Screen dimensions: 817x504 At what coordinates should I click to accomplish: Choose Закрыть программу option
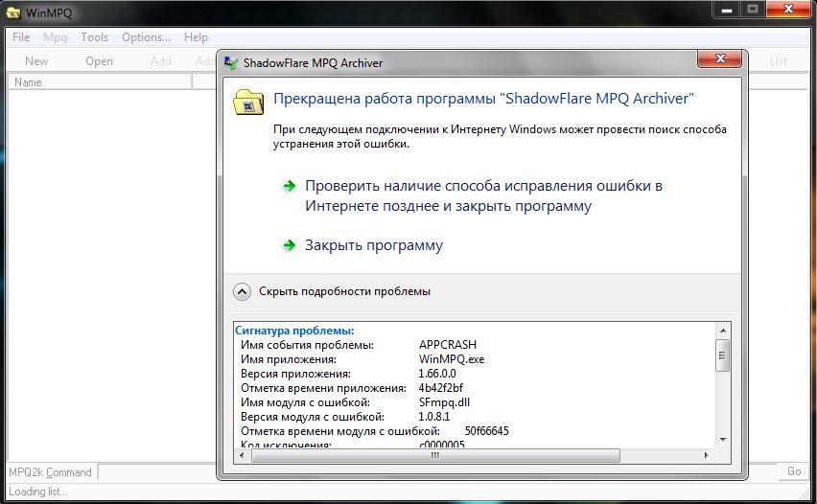[x=374, y=245]
